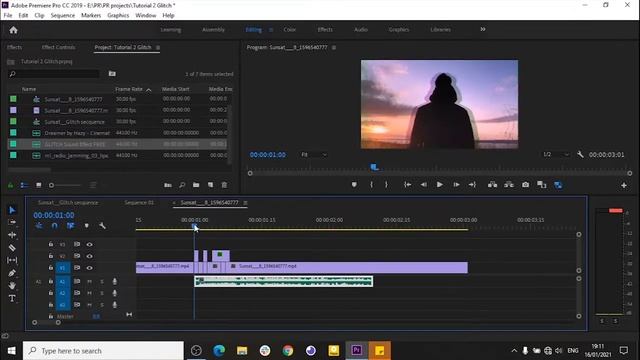Click the Extract button
The height and width of the screenshot is (360, 640).
[x=509, y=185]
